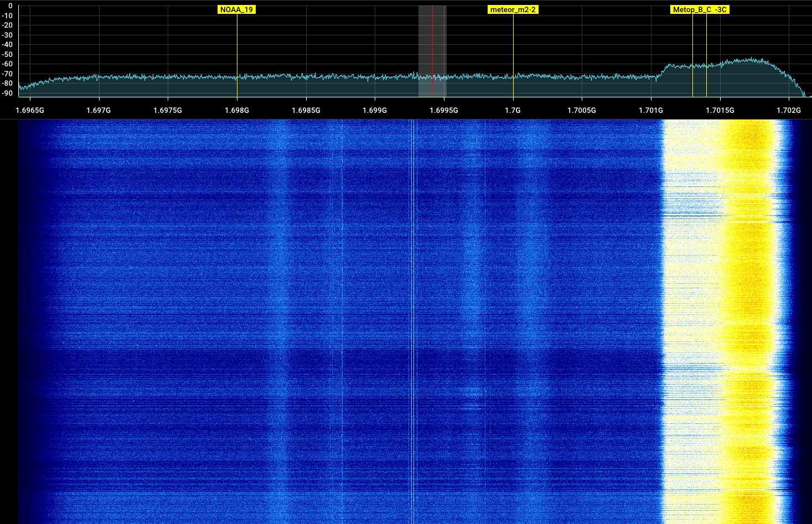
Task: Click the 1.699G frequency axis label
Action: [x=375, y=110]
